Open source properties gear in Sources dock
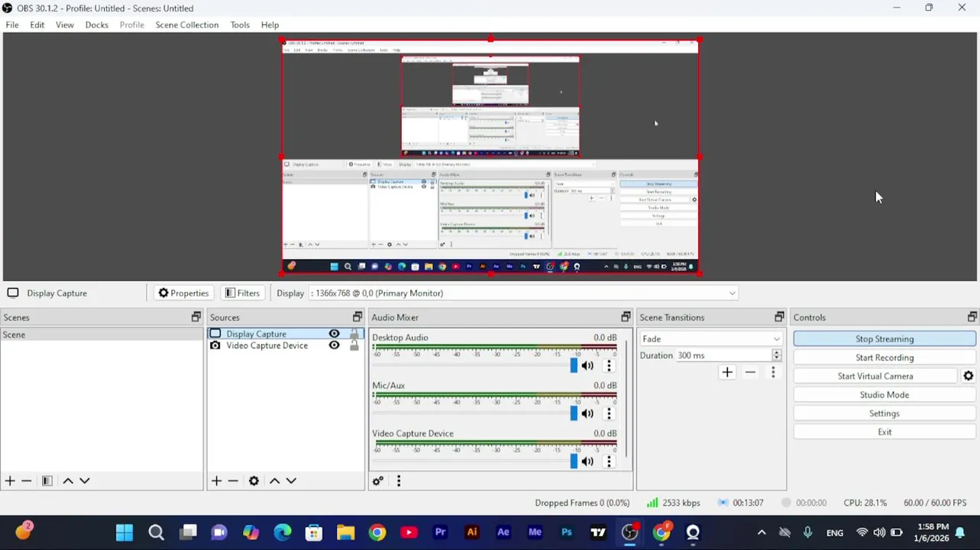The height and width of the screenshot is (550, 980). click(254, 480)
